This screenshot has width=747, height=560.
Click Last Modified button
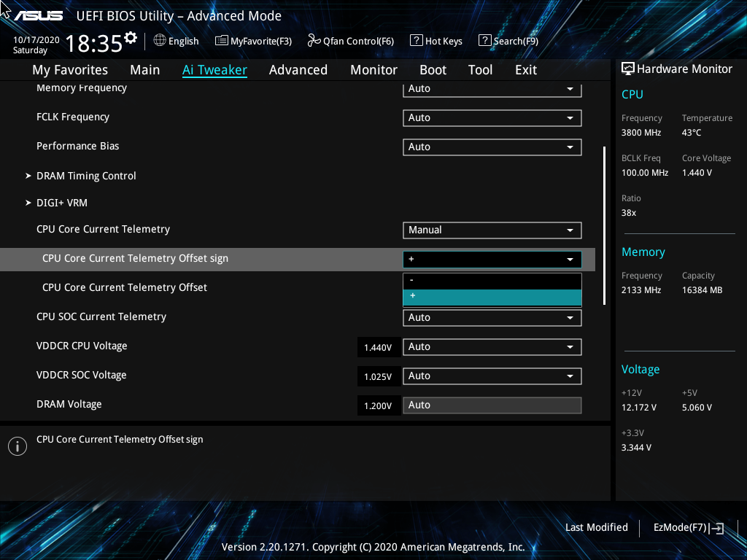(x=597, y=528)
